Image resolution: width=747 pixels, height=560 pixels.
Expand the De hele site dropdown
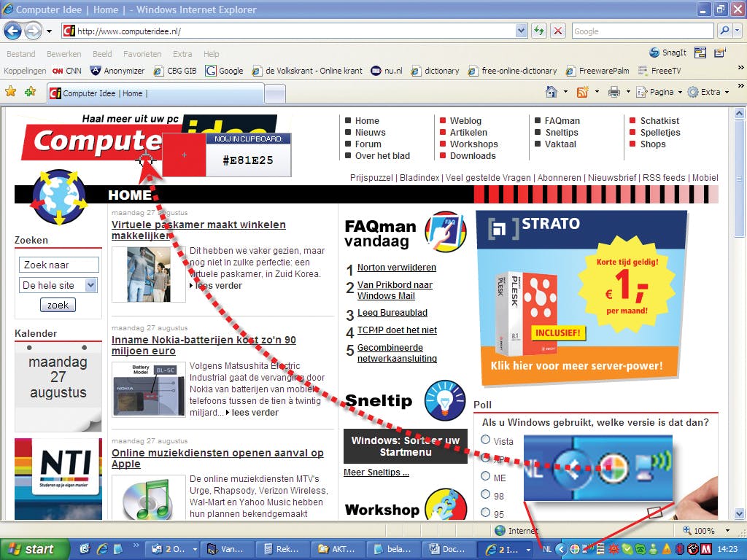90,285
